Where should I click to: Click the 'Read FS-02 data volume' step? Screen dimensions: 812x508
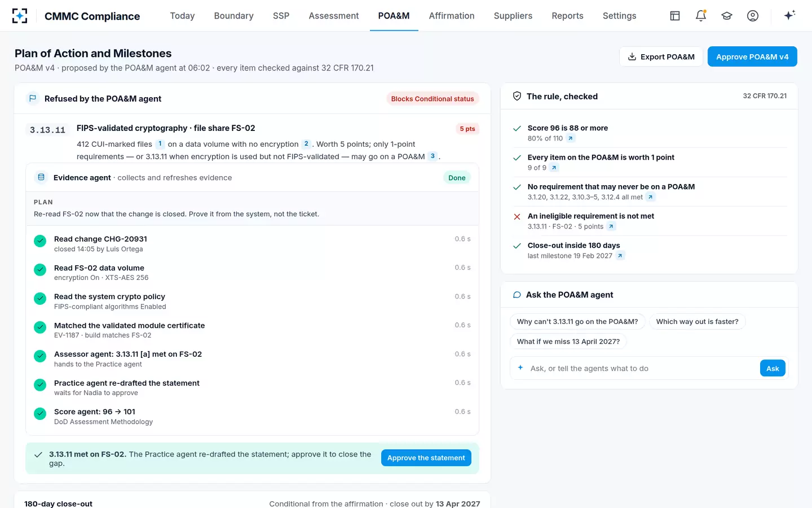(252, 272)
